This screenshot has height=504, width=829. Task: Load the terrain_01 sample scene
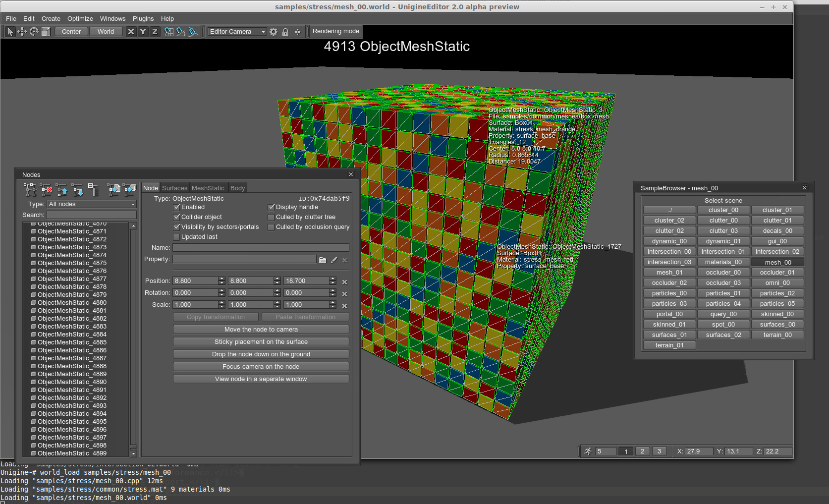click(x=669, y=345)
